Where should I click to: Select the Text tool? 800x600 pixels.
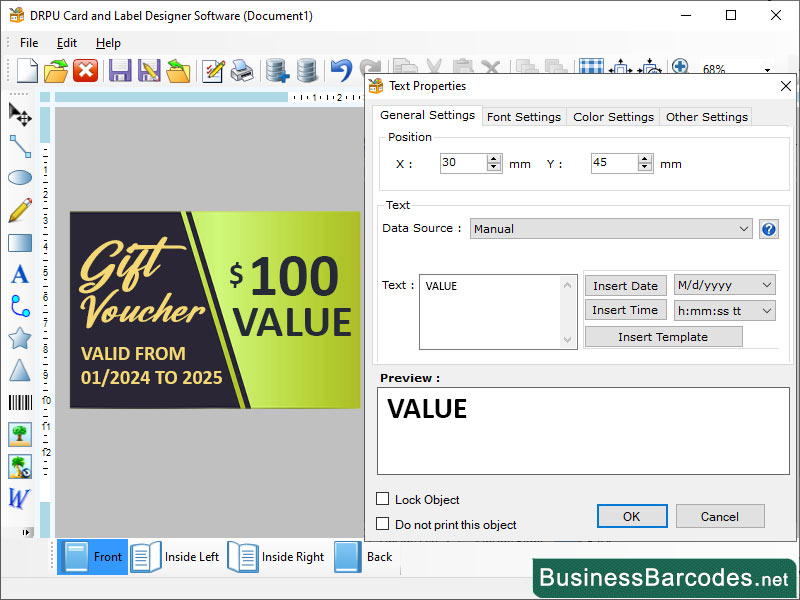click(x=19, y=274)
